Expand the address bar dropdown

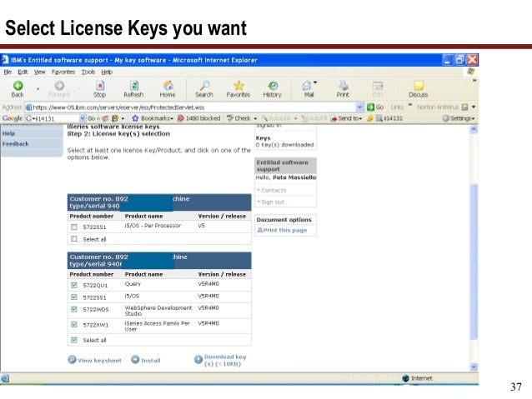pos(359,107)
